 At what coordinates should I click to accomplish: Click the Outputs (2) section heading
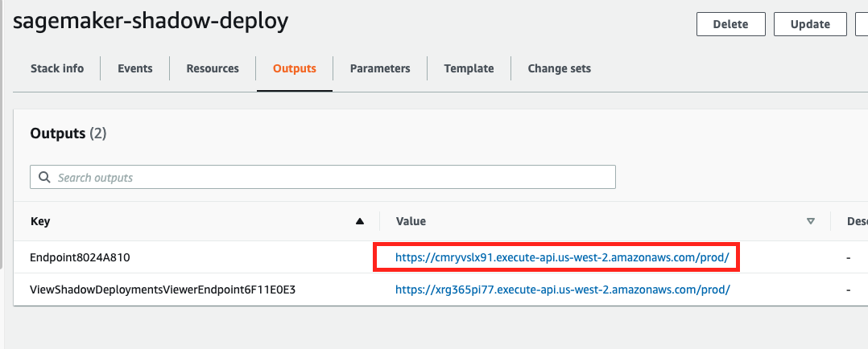tap(68, 133)
